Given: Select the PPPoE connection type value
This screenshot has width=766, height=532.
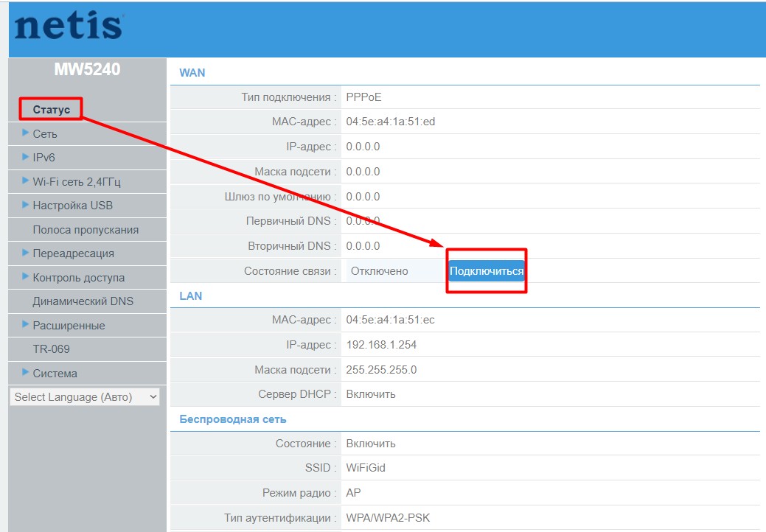Looking at the screenshot, I should point(363,97).
